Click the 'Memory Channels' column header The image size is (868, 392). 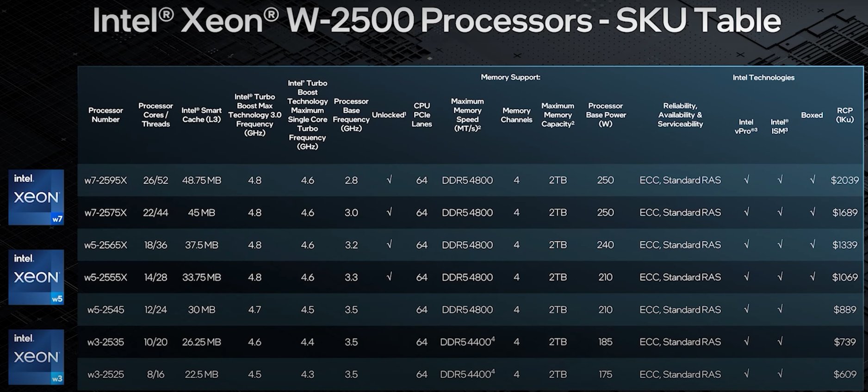pyautogui.click(x=516, y=115)
